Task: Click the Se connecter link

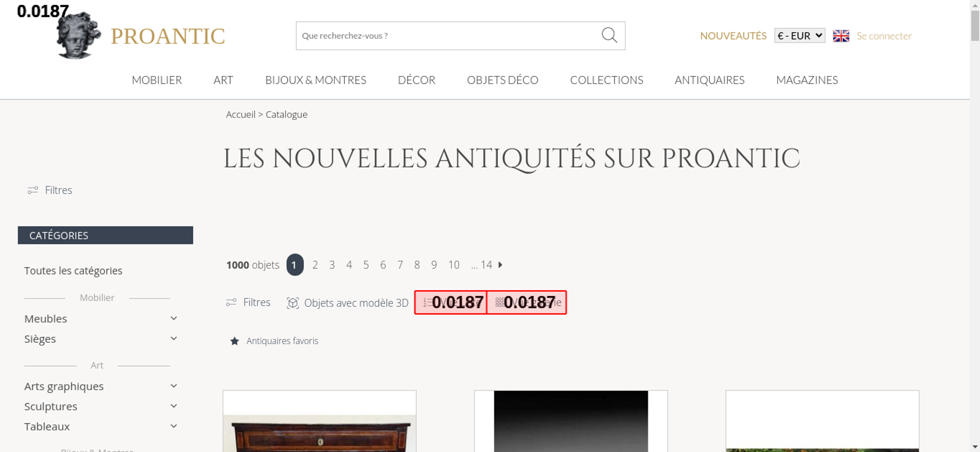Action: click(884, 36)
